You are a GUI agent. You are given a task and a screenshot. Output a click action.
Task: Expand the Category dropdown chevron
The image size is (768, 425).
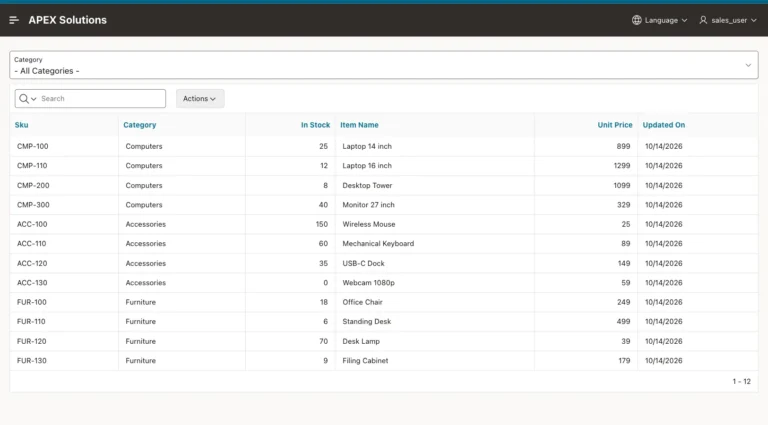(748, 65)
